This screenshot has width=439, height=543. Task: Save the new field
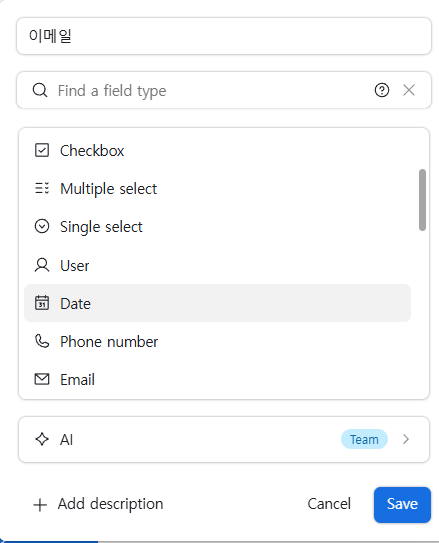(x=402, y=505)
